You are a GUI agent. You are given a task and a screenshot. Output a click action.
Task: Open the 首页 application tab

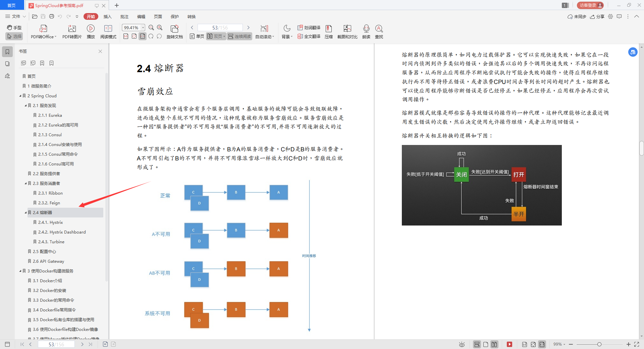[12, 5]
